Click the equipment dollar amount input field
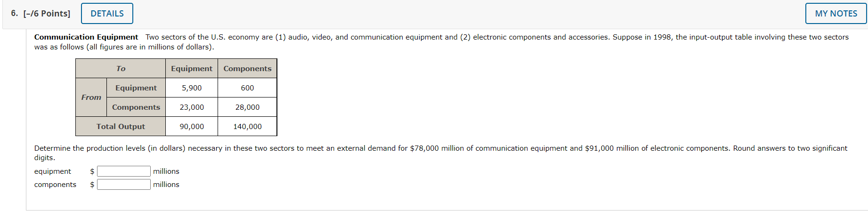Viewport: 868px width, 219px height. pyautogui.click(x=124, y=171)
